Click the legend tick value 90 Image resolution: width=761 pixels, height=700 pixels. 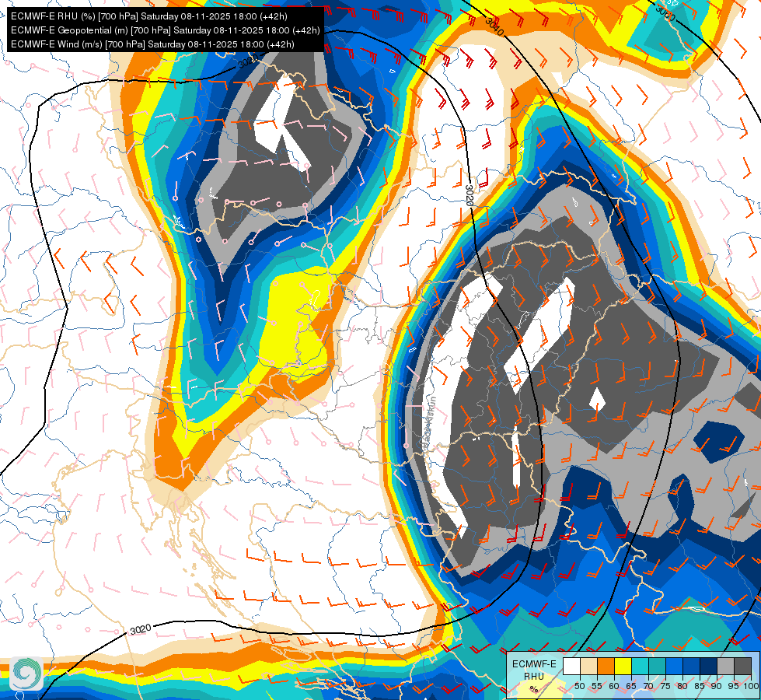717,686
